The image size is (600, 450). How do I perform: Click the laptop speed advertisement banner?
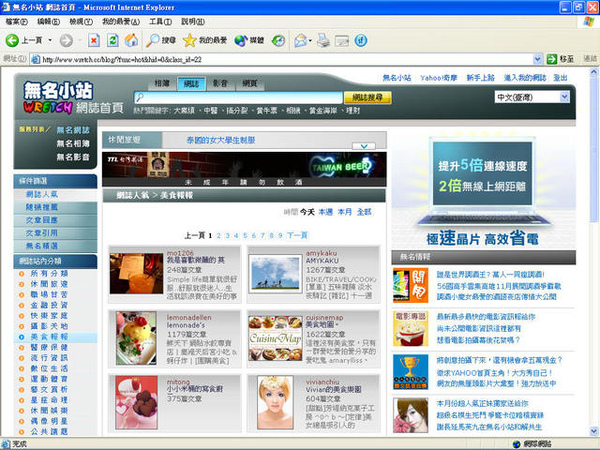(x=483, y=189)
